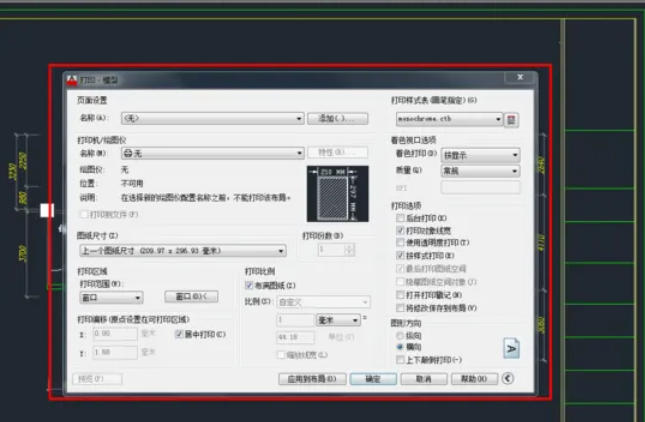Viewport: 645px width, 422px height.
Task: Select 纵向 portrait orientation radio
Action: (x=399, y=336)
